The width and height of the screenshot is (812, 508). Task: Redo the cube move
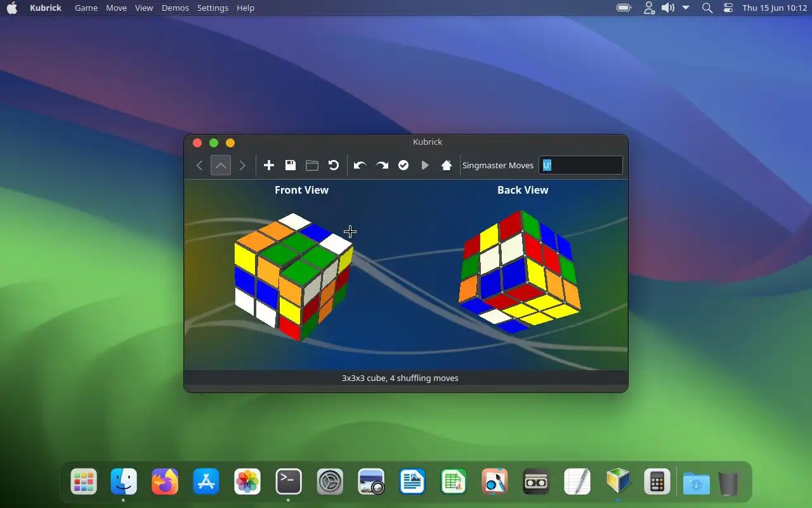[382, 165]
